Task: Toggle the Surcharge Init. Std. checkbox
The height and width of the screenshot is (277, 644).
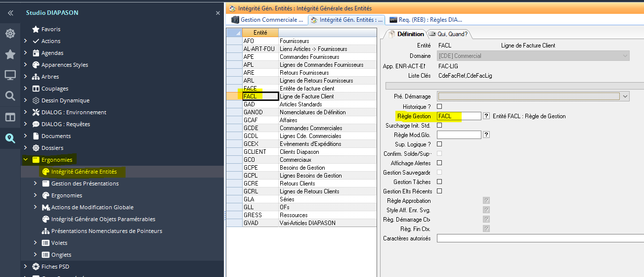Action: click(439, 125)
